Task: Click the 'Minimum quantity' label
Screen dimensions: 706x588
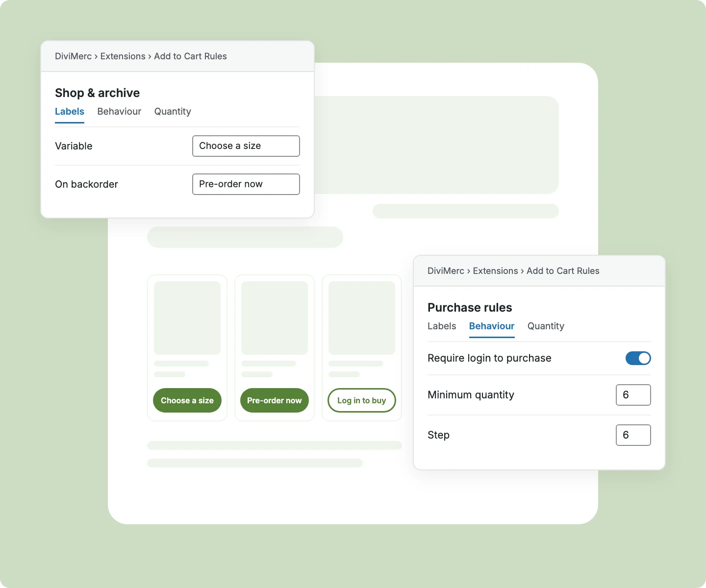Action: tap(471, 395)
